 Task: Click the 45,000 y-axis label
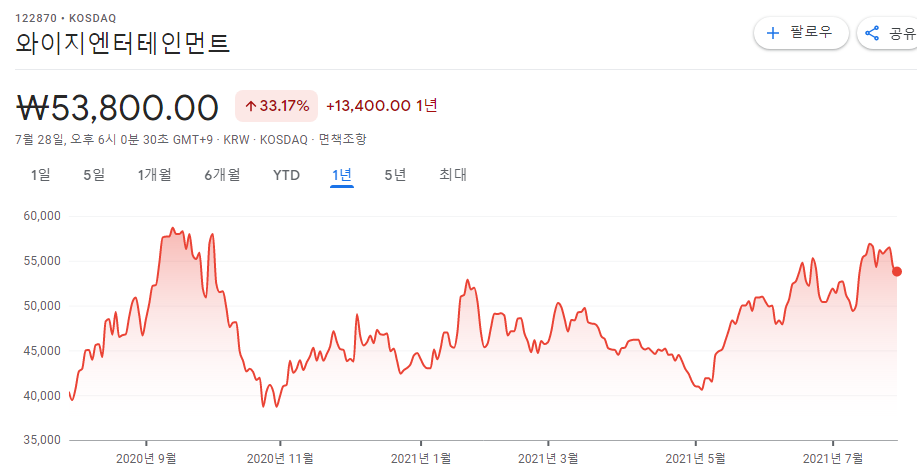pos(40,351)
